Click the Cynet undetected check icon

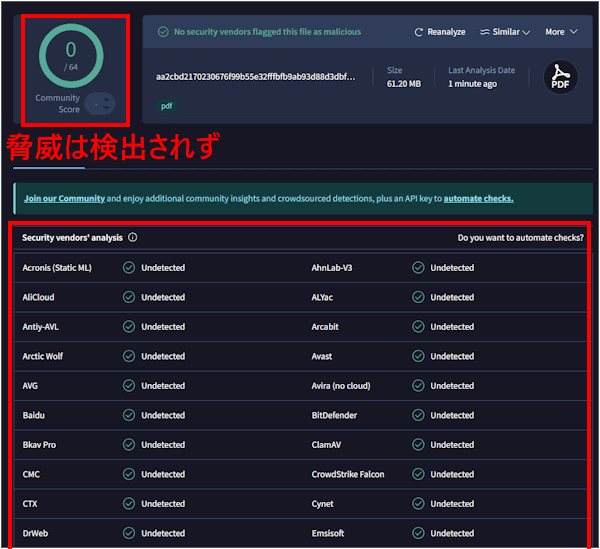[418, 503]
